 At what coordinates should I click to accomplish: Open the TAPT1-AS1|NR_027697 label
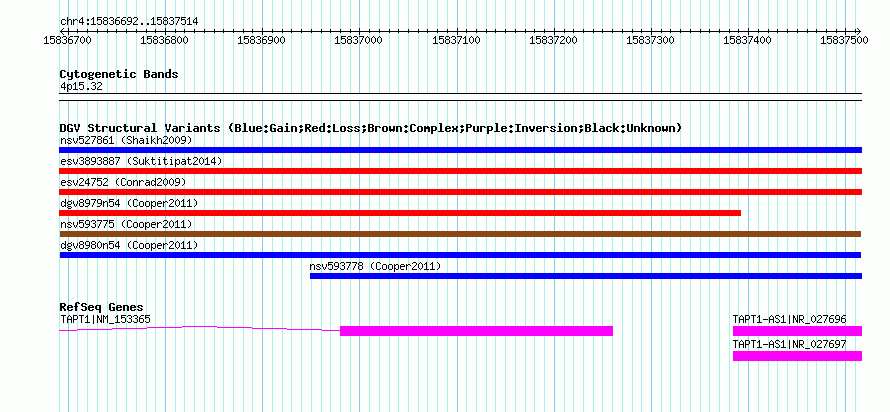[790, 344]
